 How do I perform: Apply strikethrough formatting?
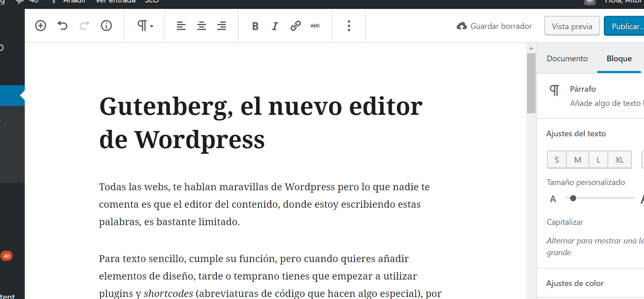315,26
